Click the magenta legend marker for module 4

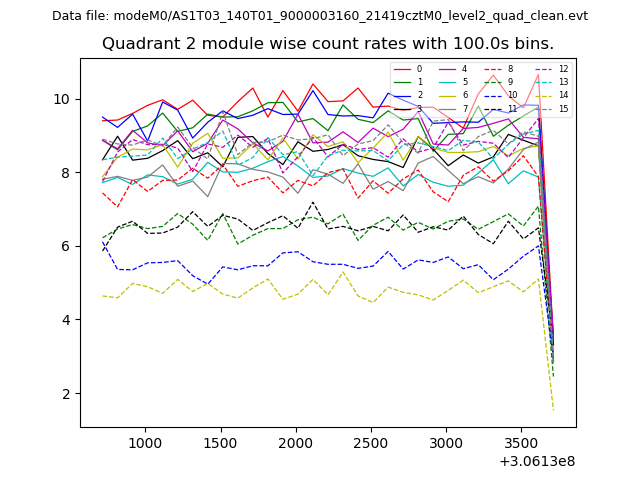tap(448, 69)
